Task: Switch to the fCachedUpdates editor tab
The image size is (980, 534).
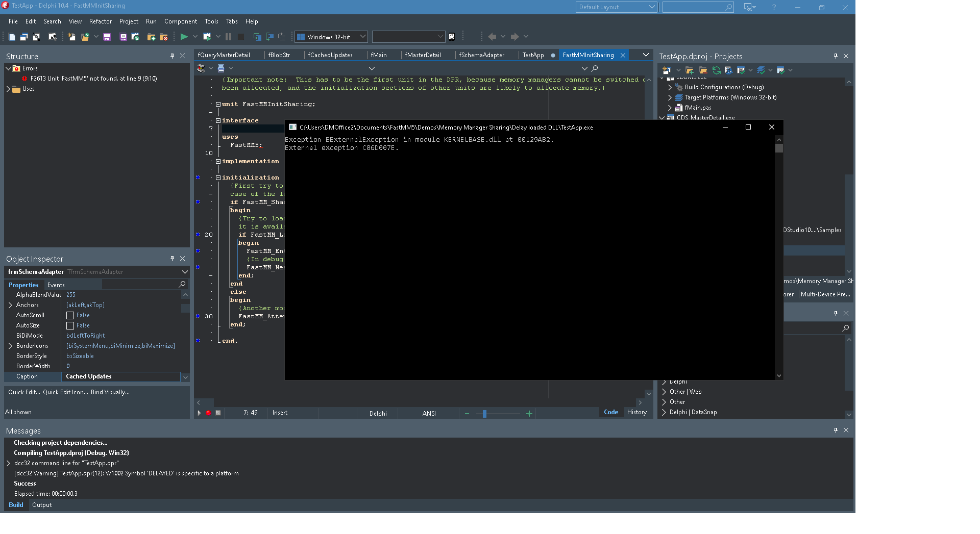Action: [x=330, y=55]
